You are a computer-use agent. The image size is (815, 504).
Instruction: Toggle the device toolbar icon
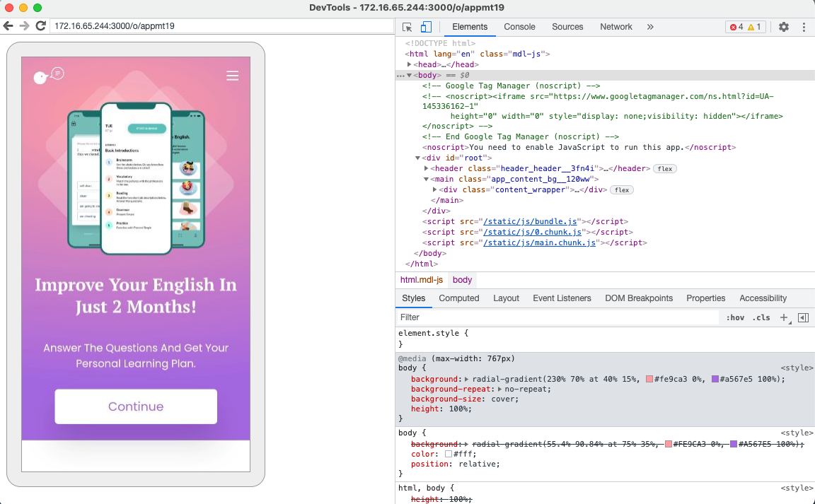point(426,27)
